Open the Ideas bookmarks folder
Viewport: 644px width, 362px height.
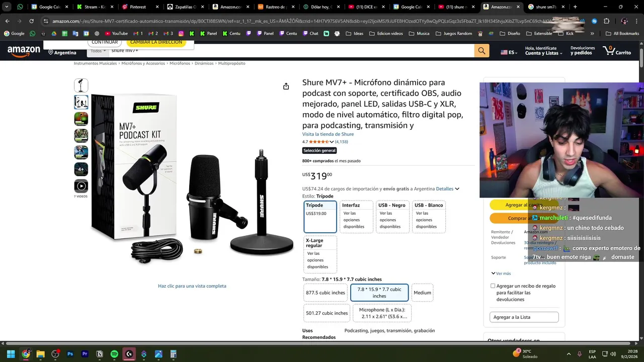tap(354, 33)
